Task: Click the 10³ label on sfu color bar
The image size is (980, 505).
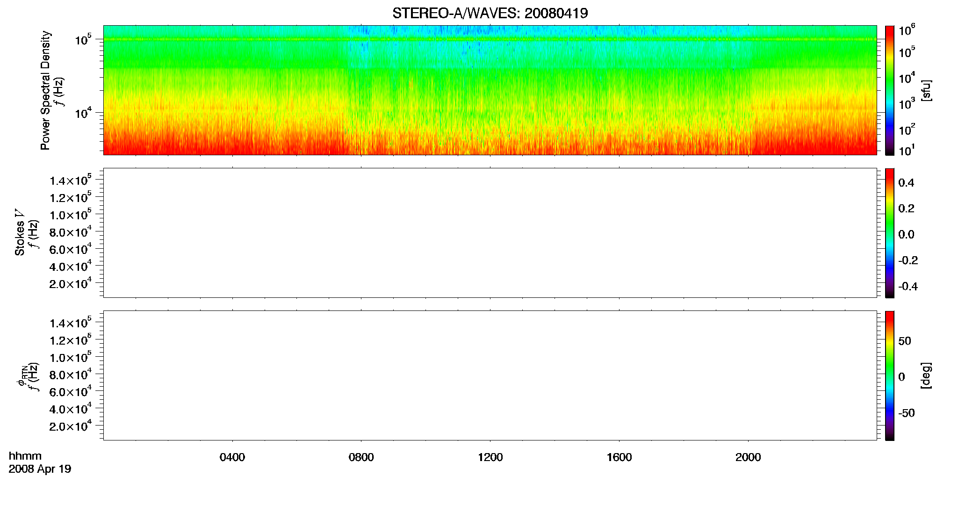Action: pos(907,103)
